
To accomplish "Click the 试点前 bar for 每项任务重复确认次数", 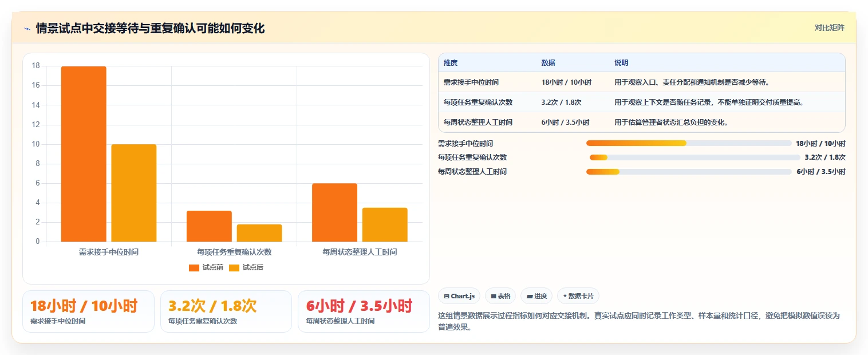I will click(209, 226).
